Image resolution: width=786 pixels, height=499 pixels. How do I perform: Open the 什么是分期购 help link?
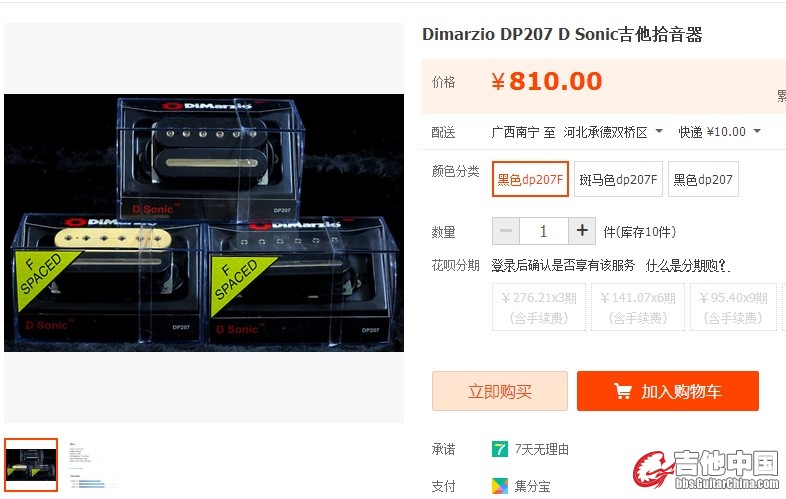coord(687,265)
